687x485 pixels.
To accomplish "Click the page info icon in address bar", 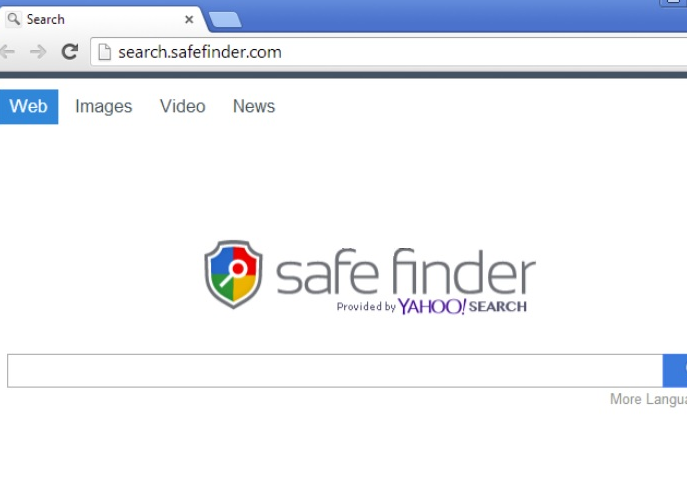I will [x=104, y=52].
